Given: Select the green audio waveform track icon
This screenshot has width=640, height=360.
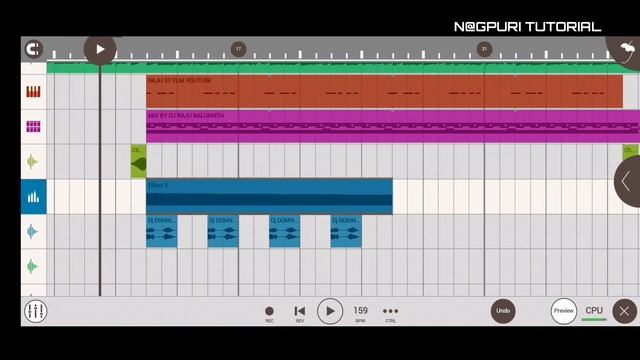Looking at the screenshot, I should (x=33, y=267).
